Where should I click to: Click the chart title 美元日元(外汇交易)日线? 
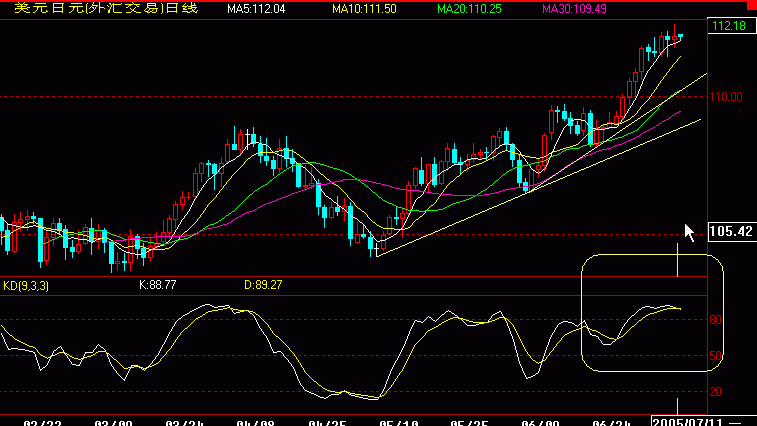106,8
